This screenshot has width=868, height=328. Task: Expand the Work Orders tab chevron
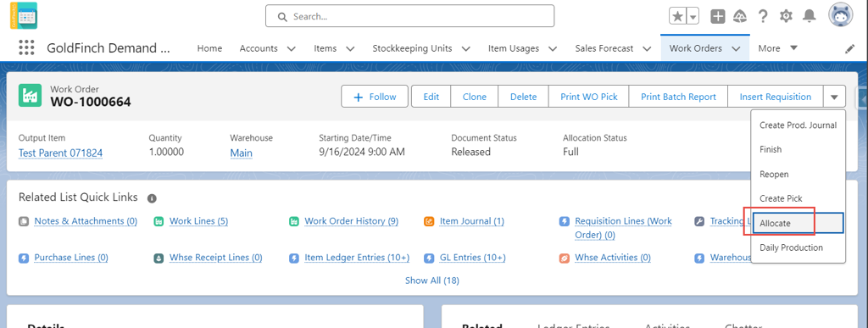736,48
